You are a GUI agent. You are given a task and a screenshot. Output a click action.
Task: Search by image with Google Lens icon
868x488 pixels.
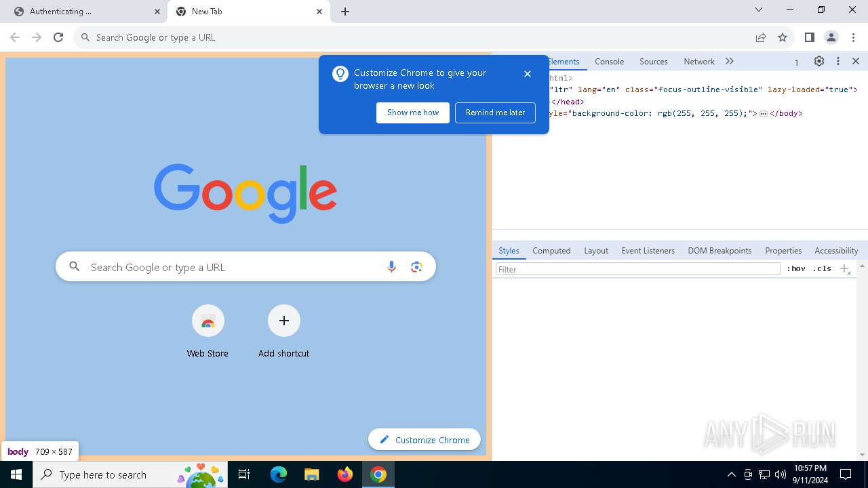click(416, 267)
